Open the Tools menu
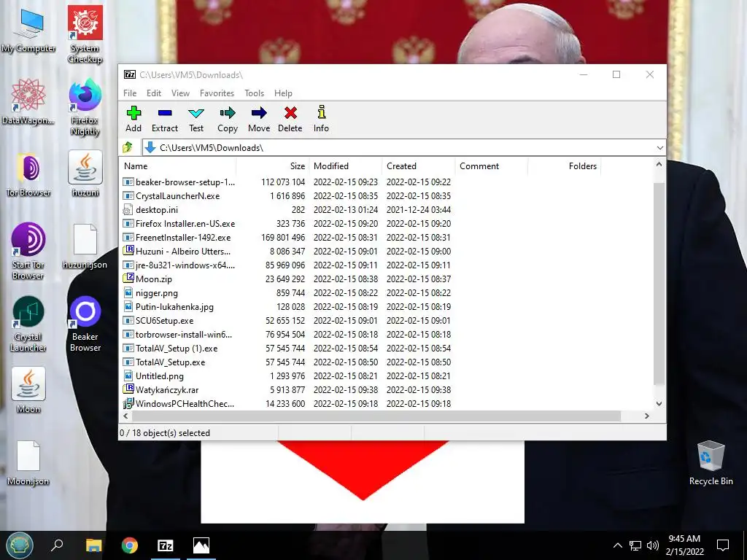 [254, 93]
